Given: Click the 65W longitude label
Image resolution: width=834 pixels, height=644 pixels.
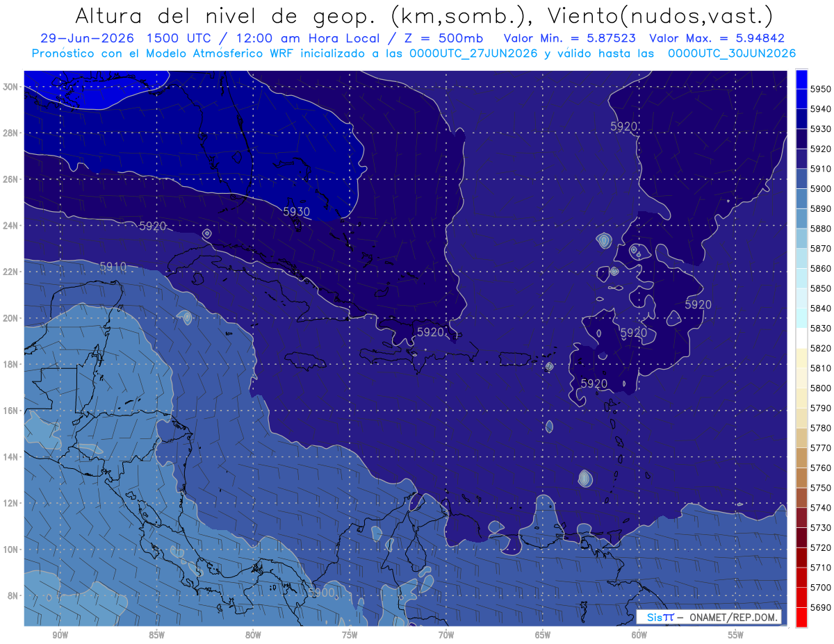Looking at the screenshot, I should 543,636.
